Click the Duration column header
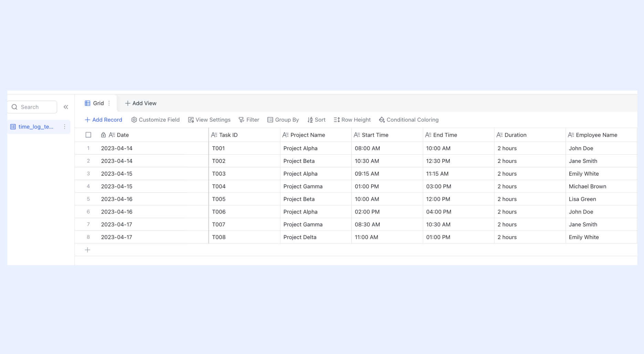This screenshot has width=644, height=354. 530,135
